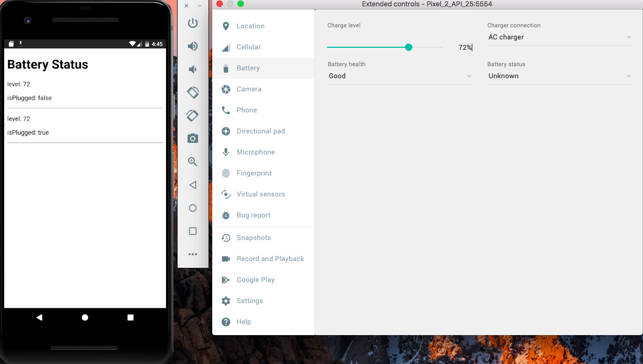
Task: Open the Charger connection dropdown showing AC charger
Action: tap(559, 37)
